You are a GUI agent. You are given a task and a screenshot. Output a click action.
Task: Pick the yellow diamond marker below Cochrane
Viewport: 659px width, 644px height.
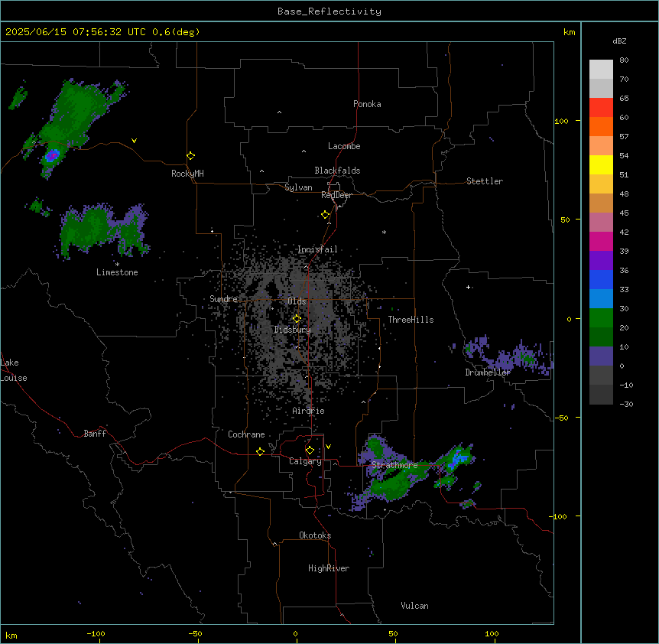tap(260, 451)
